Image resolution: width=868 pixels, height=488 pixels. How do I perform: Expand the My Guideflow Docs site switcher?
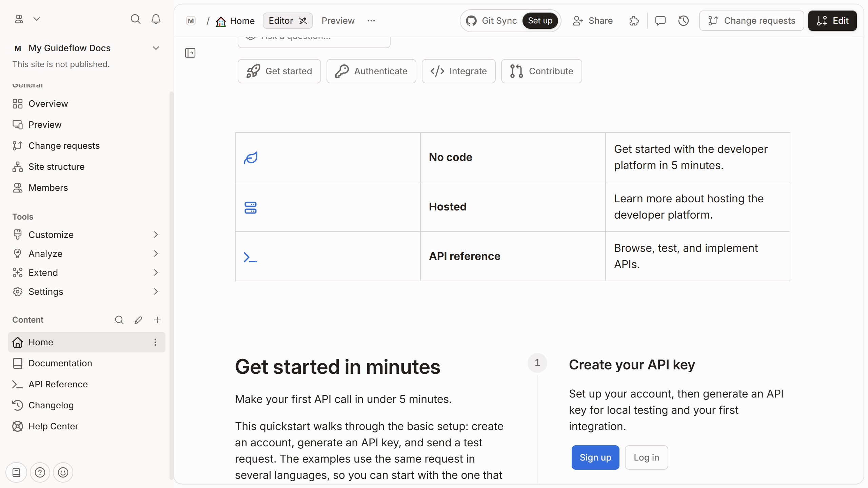pyautogui.click(x=86, y=48)
